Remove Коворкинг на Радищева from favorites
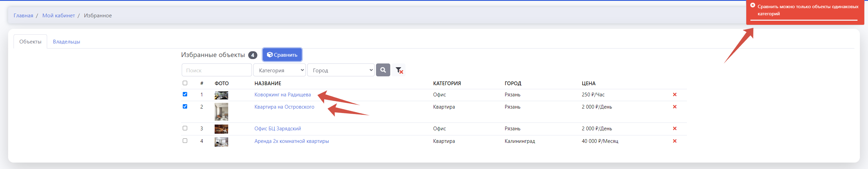Image resolution: width=868 pixels, height=169 pixels. 674,95
